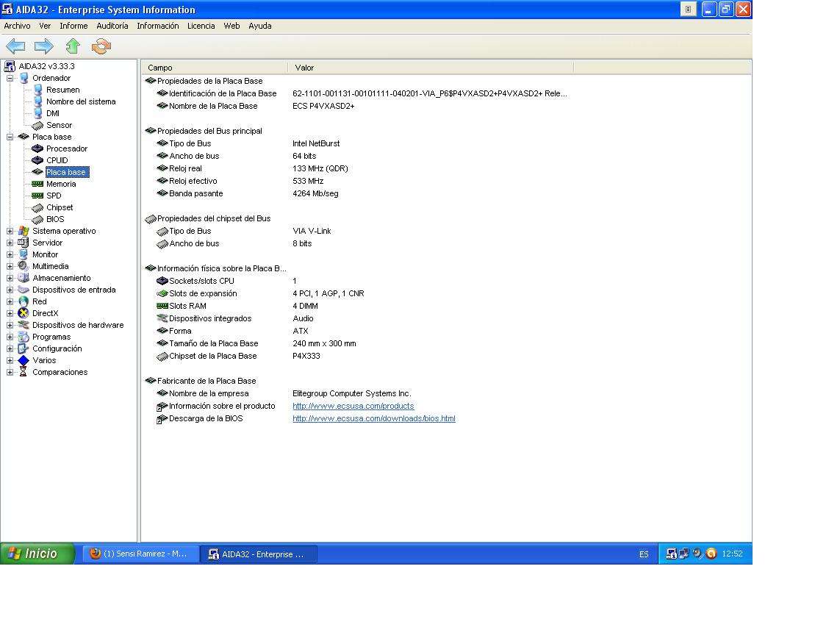The image size is (840, 630).
Task: Collapse the Ordenador tree node
Action: (x=10, y=78)
